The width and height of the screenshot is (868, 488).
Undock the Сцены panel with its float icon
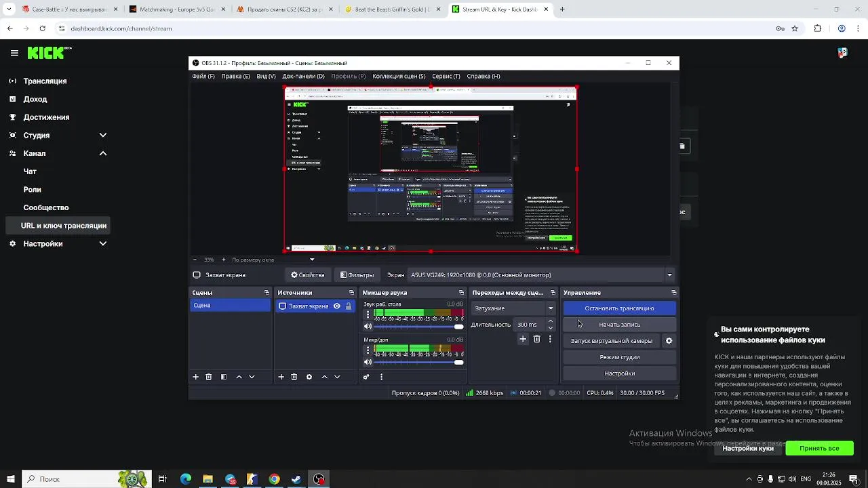pyautogui.click(x=267, y=293)
